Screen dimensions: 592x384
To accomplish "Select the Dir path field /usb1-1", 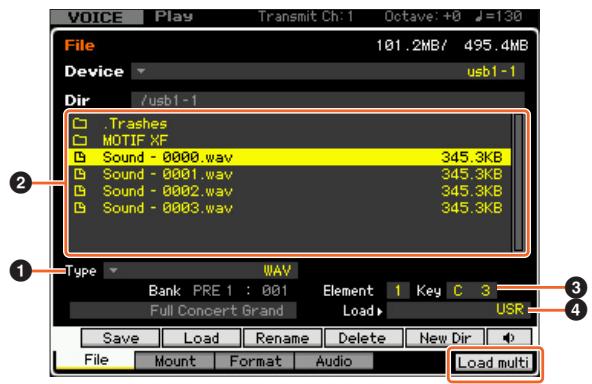I will click(x=328, y=100).
